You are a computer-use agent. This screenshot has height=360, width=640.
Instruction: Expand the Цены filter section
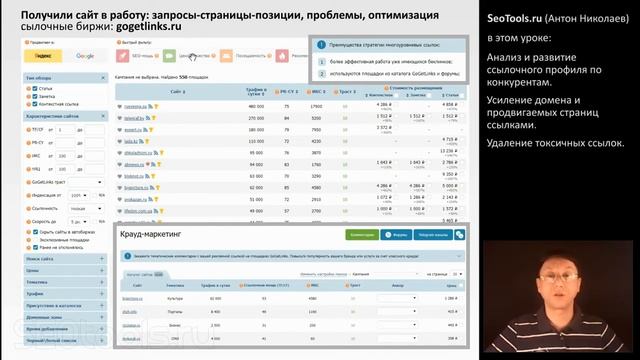(65, 271)
